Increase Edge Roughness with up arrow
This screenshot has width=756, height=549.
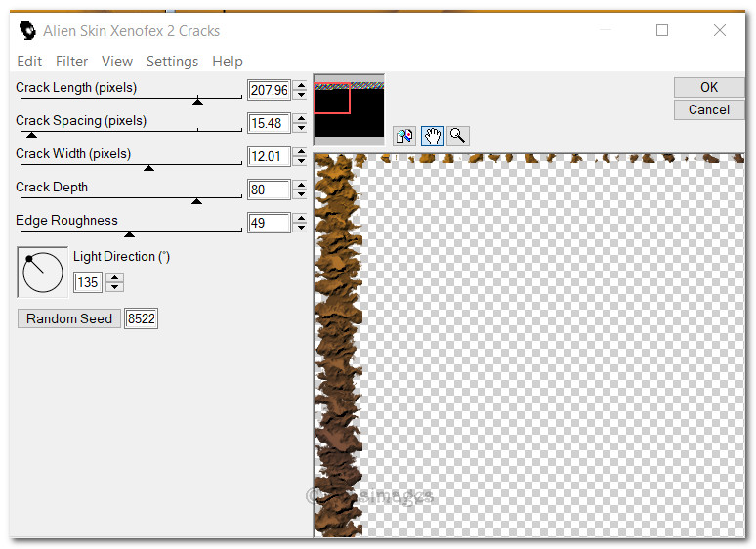point(302,219)
